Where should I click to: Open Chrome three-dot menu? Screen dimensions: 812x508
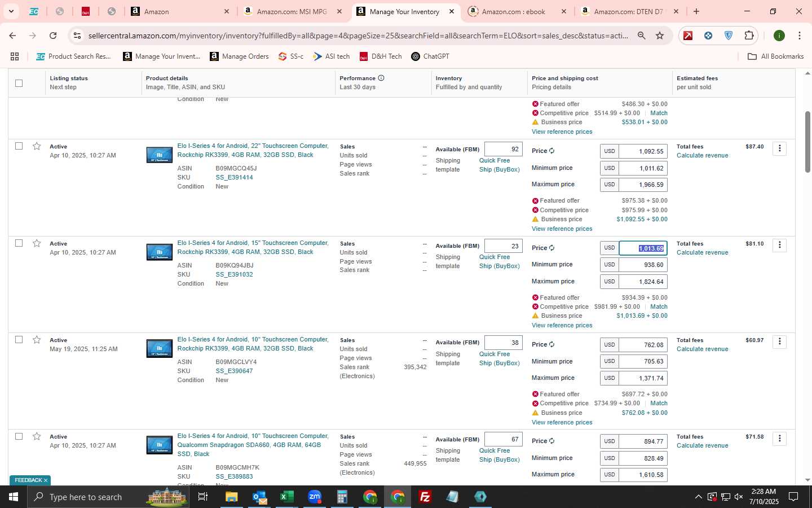coord(799,36)
